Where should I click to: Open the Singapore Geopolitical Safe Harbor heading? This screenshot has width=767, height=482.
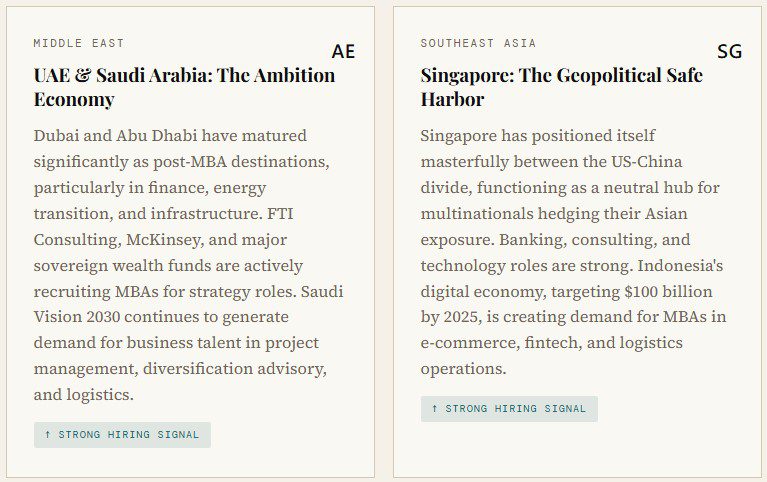tap(561, 87)
